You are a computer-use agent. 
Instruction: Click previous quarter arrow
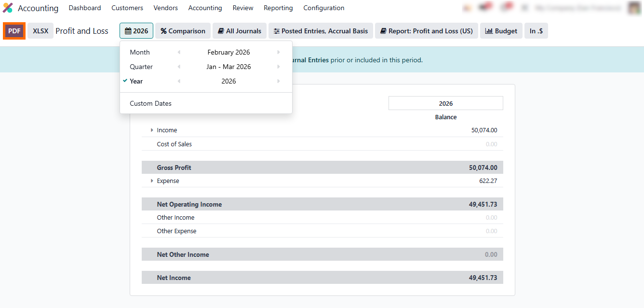(x=179, y=67)
